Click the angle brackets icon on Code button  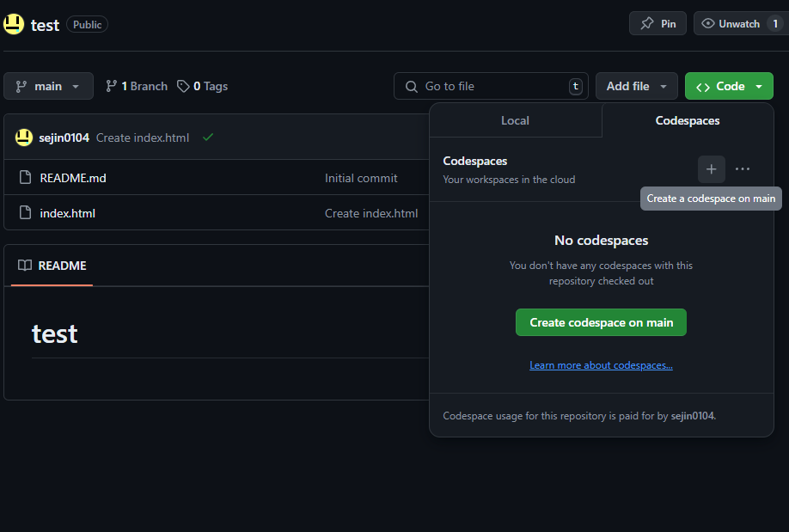click(703, 87)
